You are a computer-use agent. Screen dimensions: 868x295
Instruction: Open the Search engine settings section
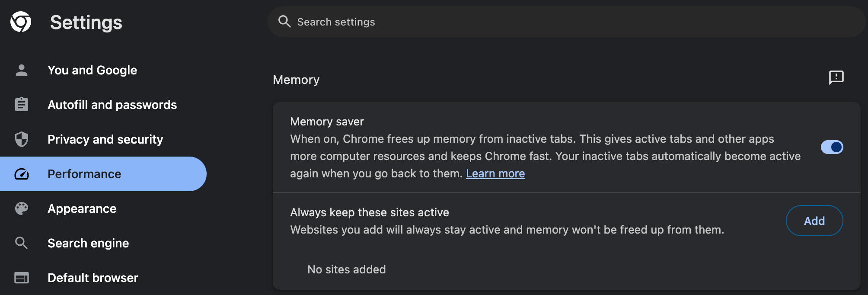pyautogui.click(x=88, y=243)
